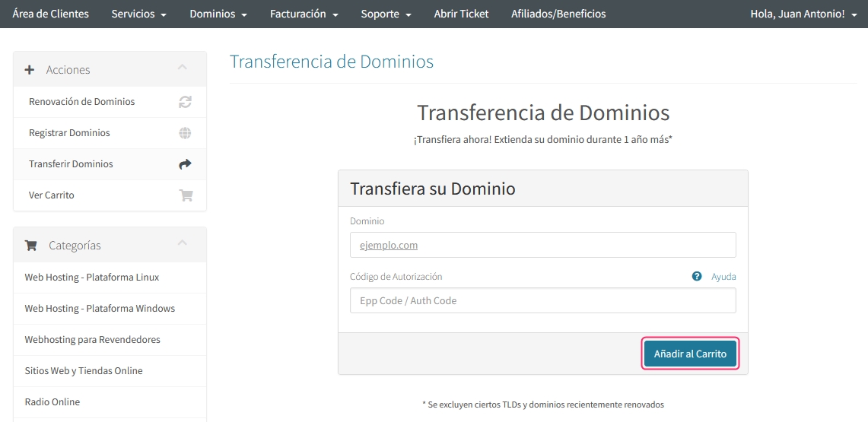Click the Ayuda link
The image size is (868, 422).
pos(723,277)
